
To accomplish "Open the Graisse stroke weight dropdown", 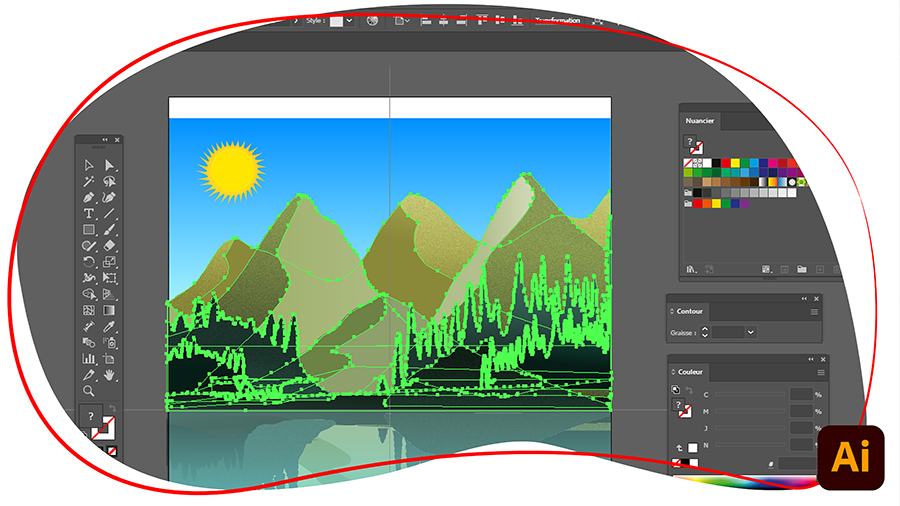I will click(x=750, y=332).
